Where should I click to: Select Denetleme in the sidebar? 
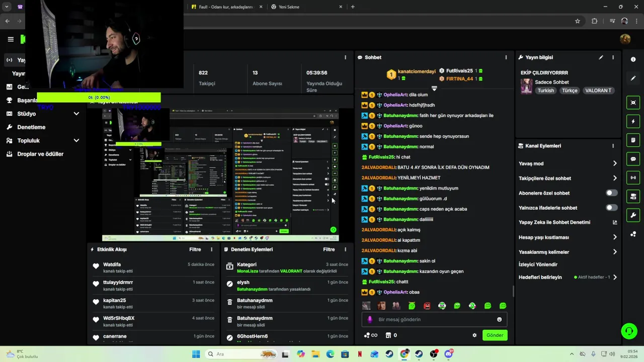(31, 127)
